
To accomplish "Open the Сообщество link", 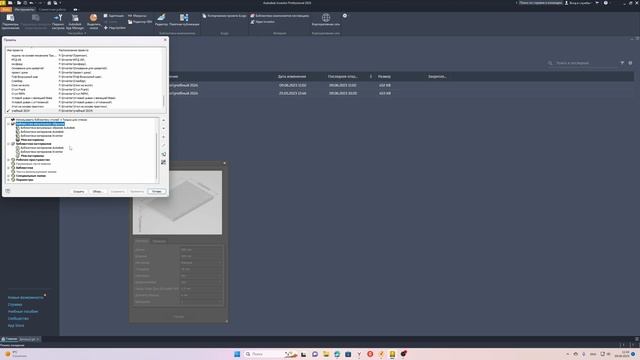I will (18, 318).
